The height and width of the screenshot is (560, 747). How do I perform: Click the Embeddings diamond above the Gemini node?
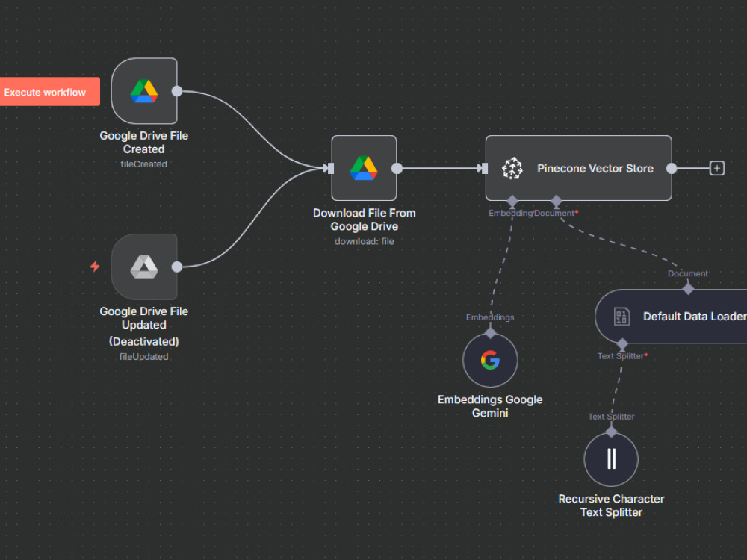[490, 333]
